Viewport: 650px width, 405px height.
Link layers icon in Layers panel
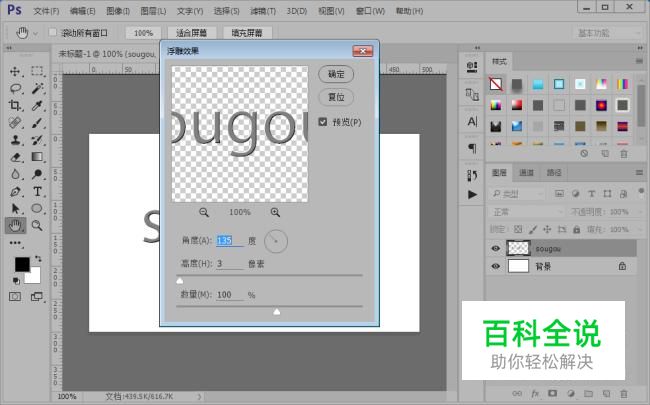[517, 393]
